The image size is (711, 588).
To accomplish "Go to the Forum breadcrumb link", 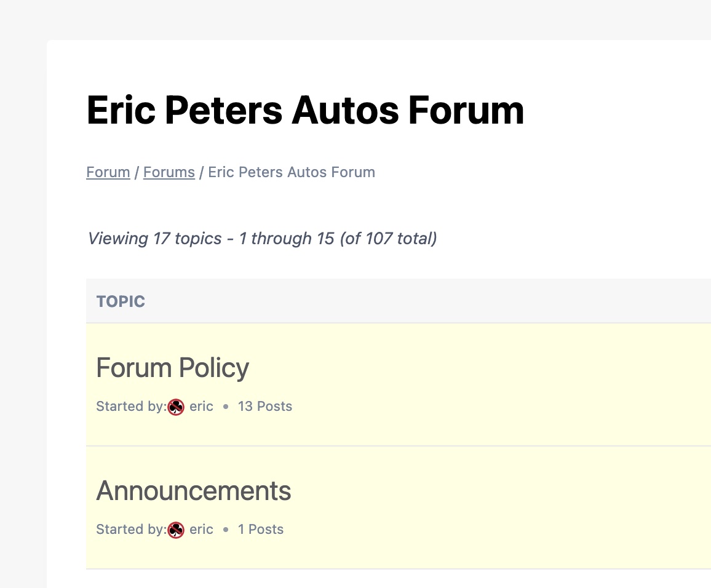I will (108, 172).
